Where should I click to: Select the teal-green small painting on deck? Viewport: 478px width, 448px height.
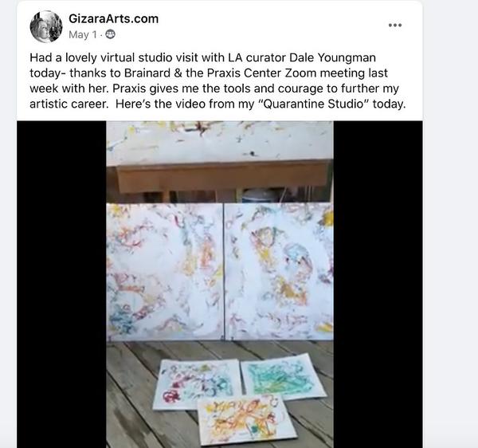[x=281, y=377]
